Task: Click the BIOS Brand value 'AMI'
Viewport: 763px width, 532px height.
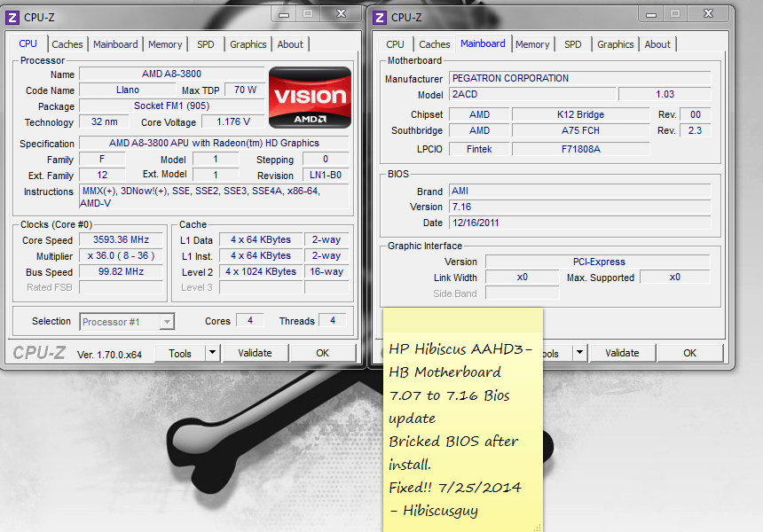Action: [x=580, y=192]
